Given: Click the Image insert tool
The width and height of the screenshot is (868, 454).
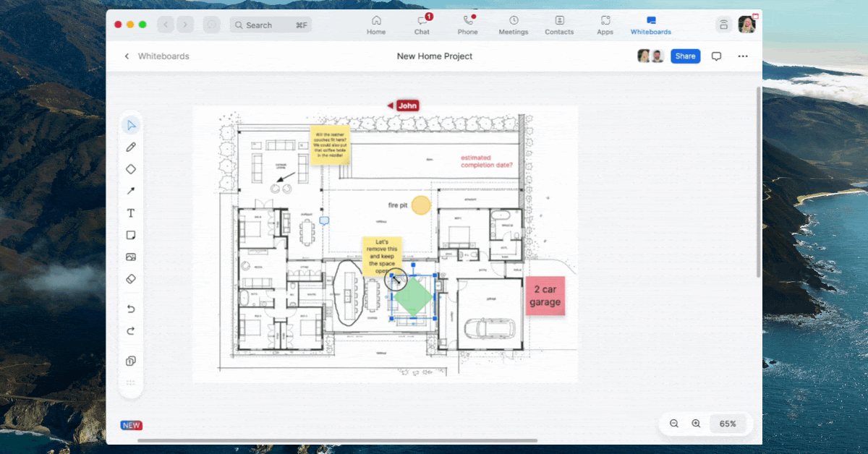Looking at the screenshot, I should (131, 257).
